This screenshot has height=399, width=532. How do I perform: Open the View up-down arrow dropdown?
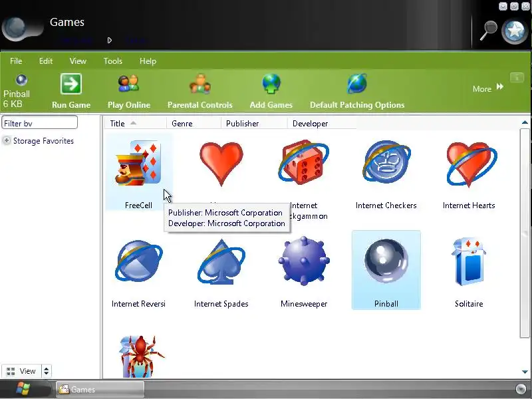pyautogui.click(x=46, y=371)
